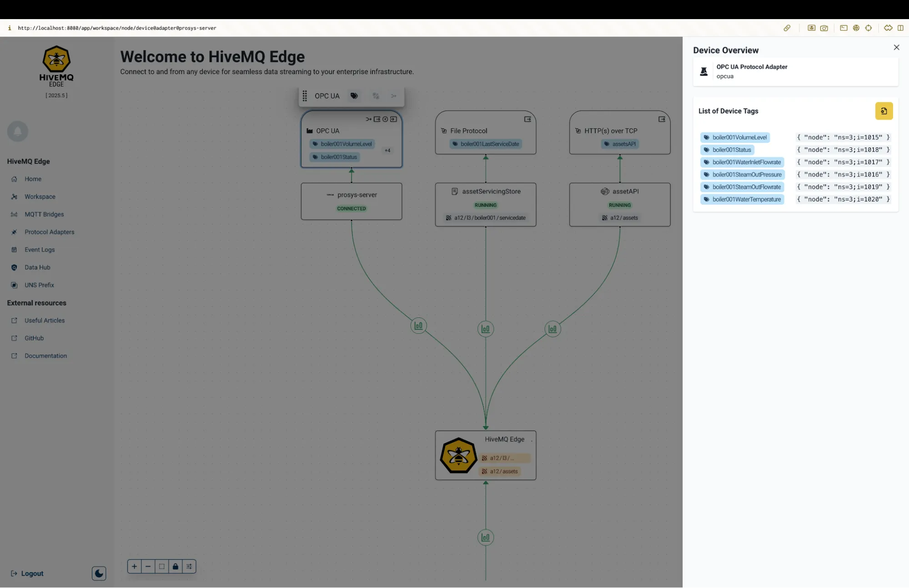This screenshot has width=909, height=588.
Task: Click the globe network icon in browser bar
Action: [856, 28]
